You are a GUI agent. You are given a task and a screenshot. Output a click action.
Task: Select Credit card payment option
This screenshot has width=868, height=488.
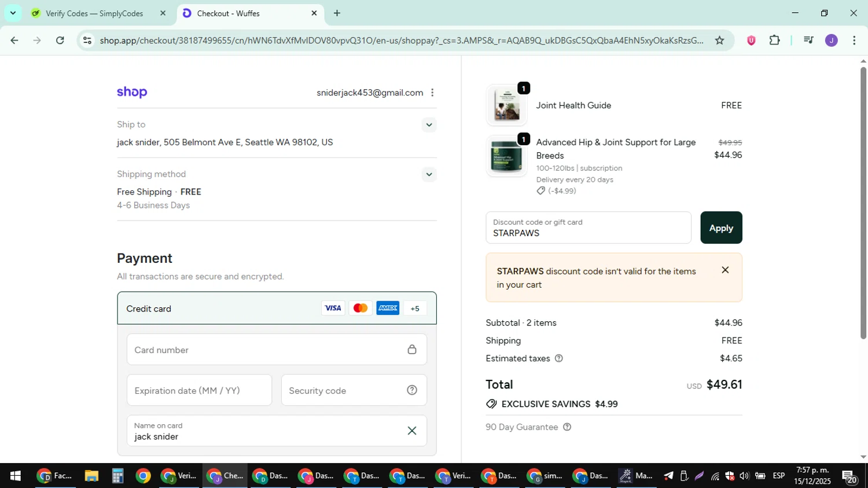[x=277, y=309]
